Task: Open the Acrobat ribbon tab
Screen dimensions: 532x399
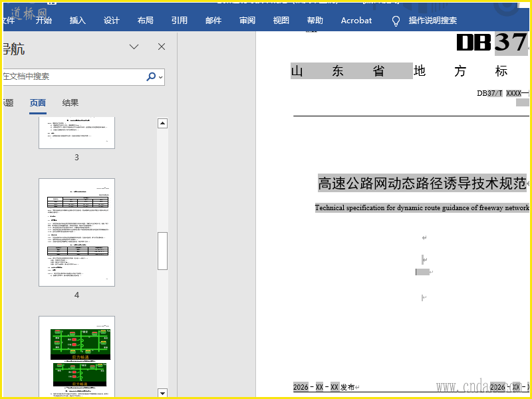Action: pyautogui.click(x=356, y=21)
